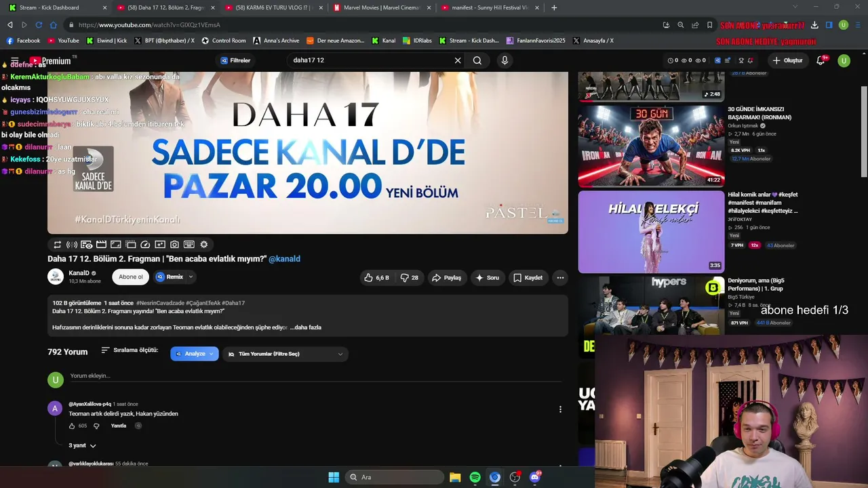Viewport: 868px width, 488px height.
Task: Open the Hilal Yelekçi video thumbnail
Action: coord(651,232)
